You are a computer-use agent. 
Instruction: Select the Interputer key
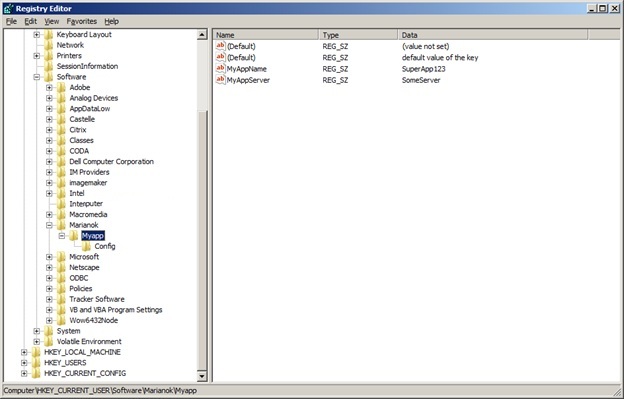(86, 204)
